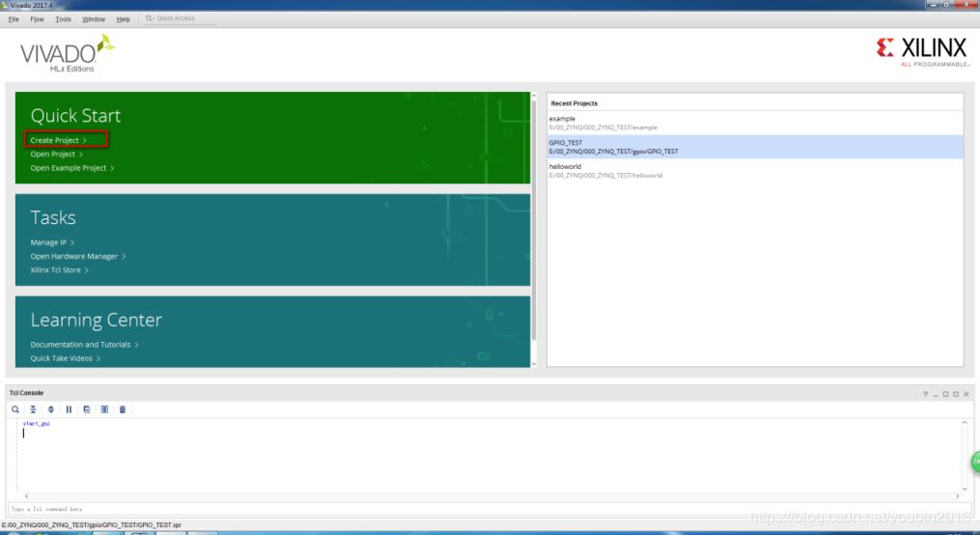Open the Flow menu

37,19
